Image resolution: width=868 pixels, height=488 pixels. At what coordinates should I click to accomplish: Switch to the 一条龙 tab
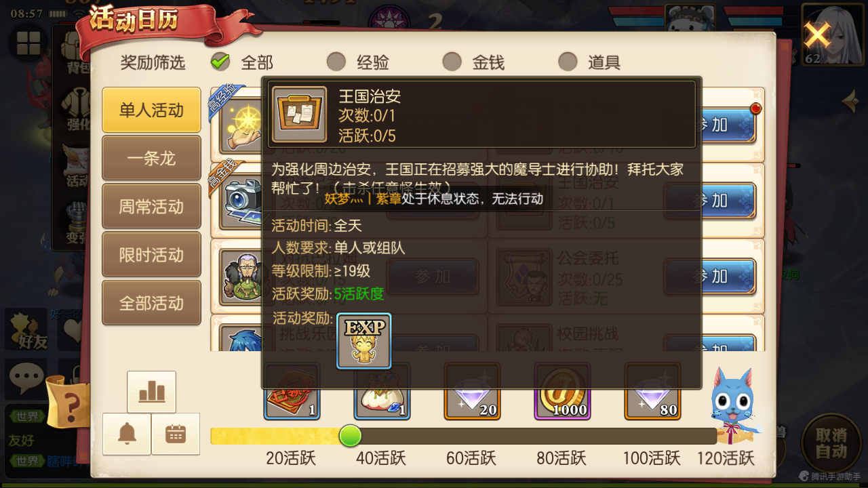151,158
